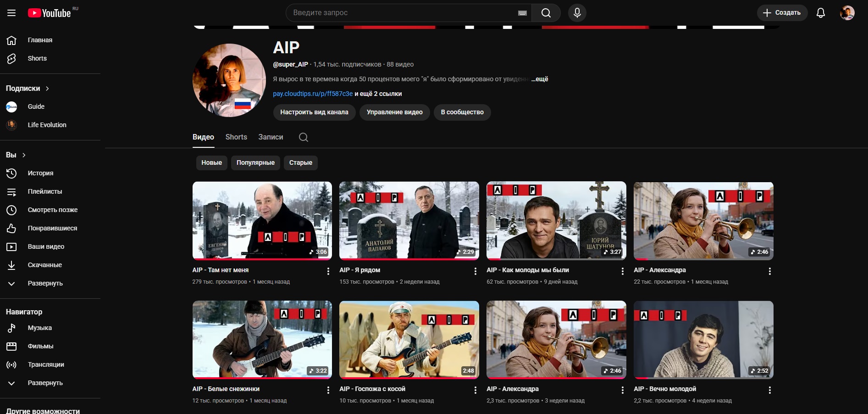This screenshot has height=414, width=868.
Task: Switch to the Shorts channel tab
Action: pos(236,137)
